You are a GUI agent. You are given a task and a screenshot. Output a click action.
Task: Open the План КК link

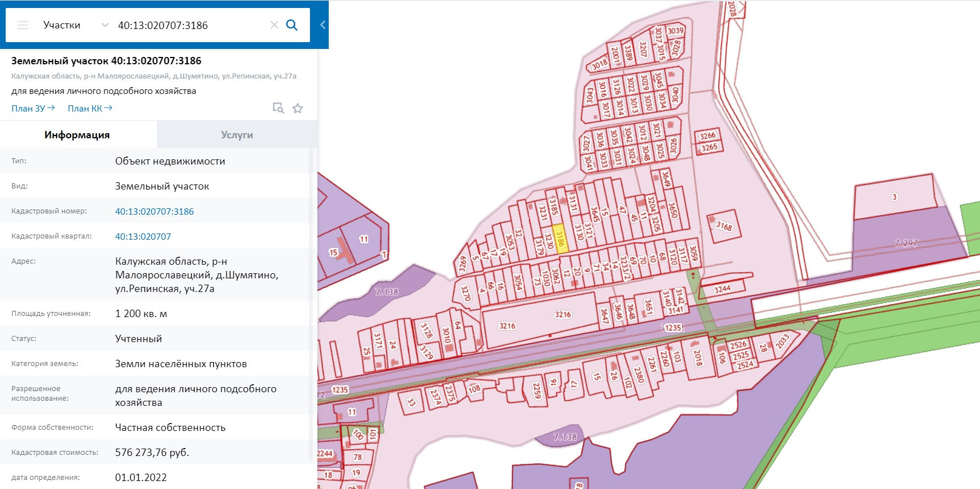click(90, 108)
